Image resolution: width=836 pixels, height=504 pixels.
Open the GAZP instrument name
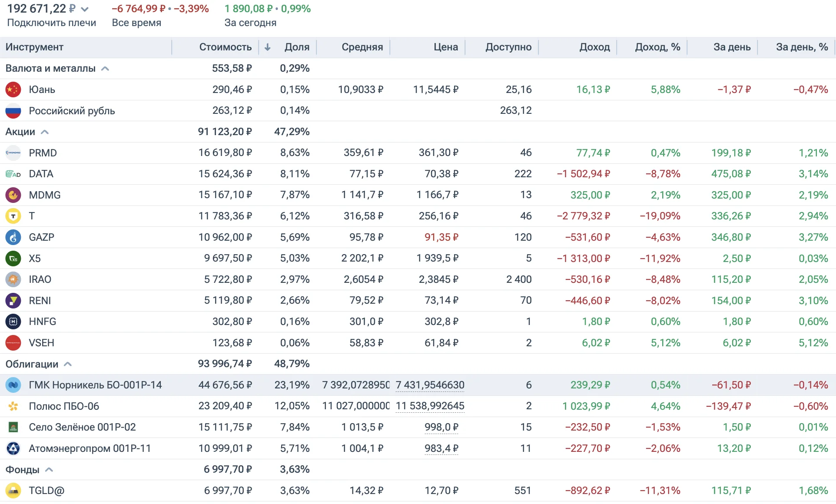[x=42, y=237]
